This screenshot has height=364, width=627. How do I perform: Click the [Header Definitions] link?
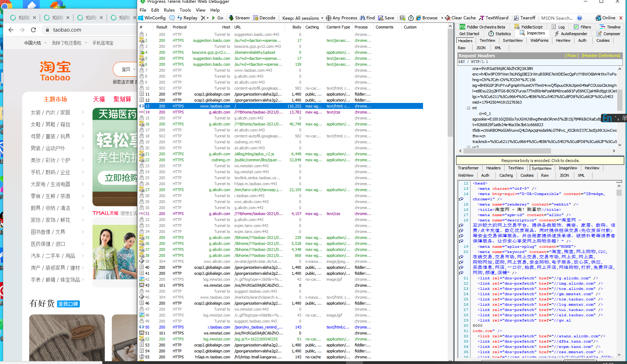click(601, 56)
